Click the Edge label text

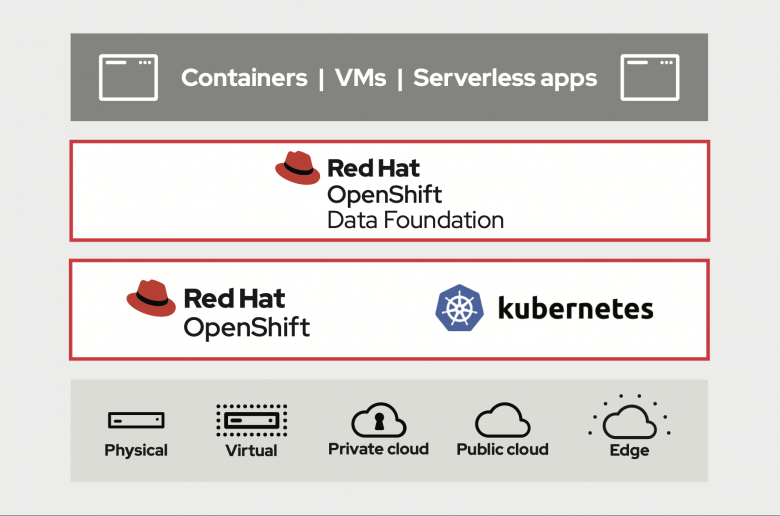(x=629, y=450)
